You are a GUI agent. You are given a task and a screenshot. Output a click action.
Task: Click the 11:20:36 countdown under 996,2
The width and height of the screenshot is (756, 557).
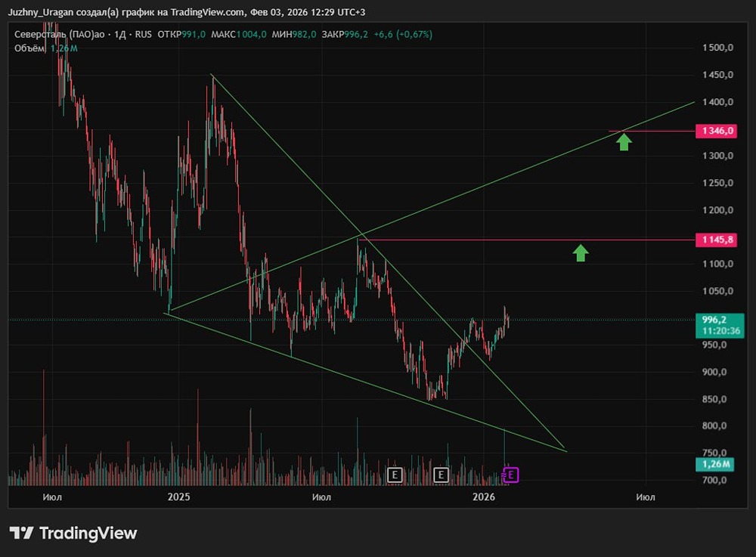click(x=720, y=331)
